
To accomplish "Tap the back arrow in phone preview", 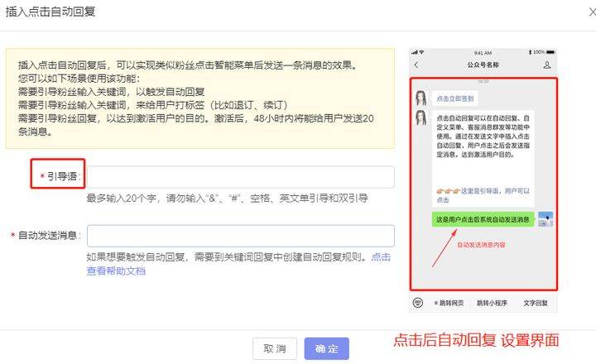I will coord(416,65).
